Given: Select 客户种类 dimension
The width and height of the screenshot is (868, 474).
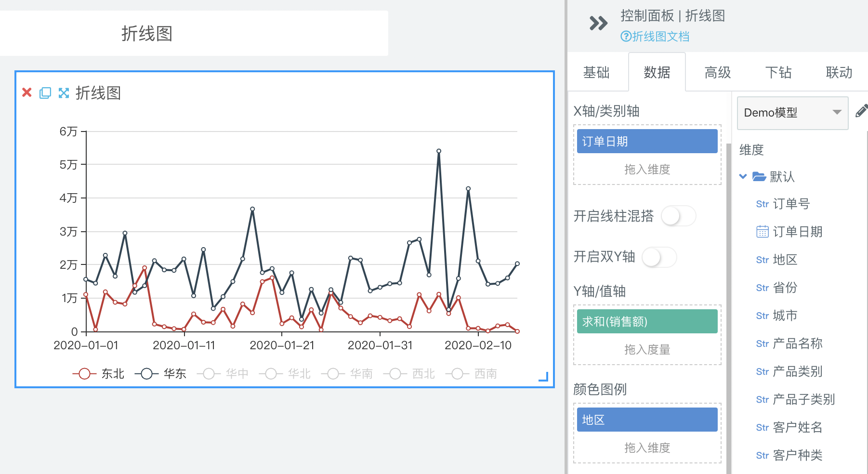Looking at the screenshot, I should [798, 455].
